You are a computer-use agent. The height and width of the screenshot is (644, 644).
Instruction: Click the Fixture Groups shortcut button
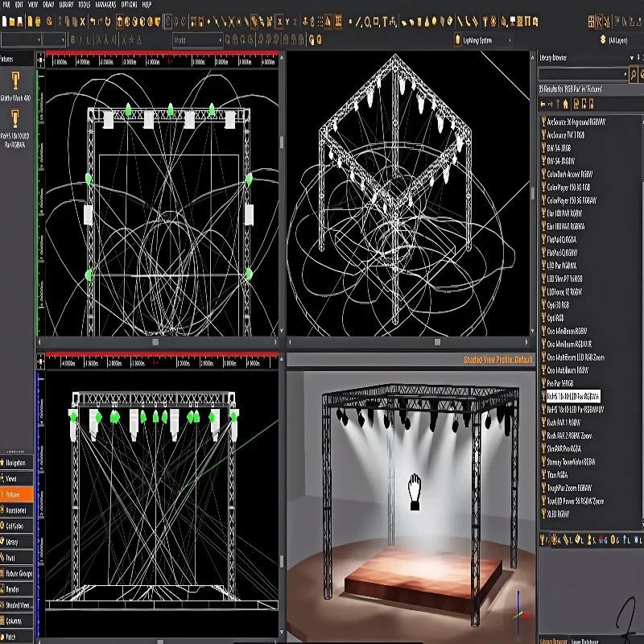click(x=16, y=573)
